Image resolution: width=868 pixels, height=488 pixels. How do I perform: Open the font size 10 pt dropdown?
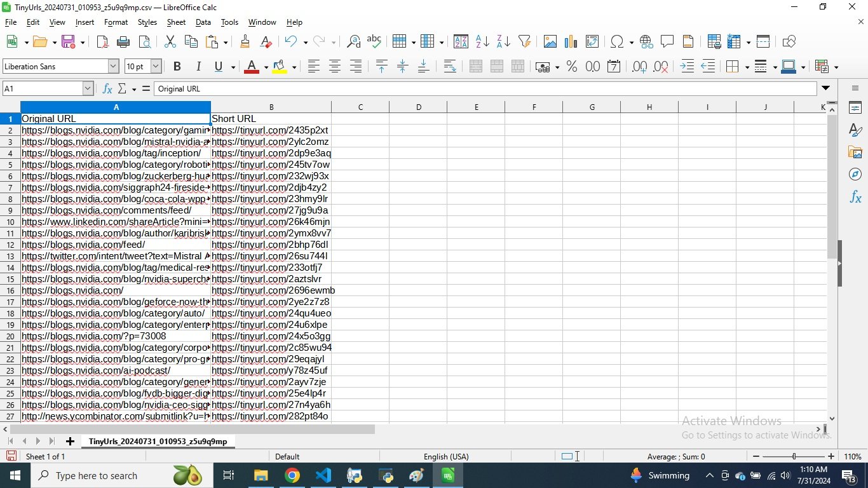point(156,66)
